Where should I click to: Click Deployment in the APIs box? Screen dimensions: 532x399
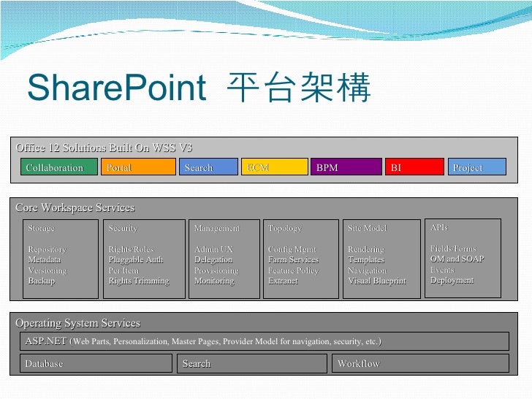pyautogui.click(x=452, y=281)
